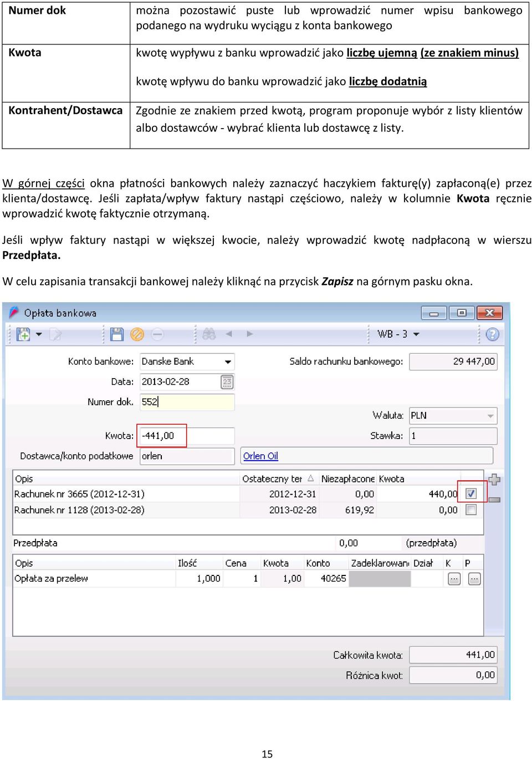Click the Saldo rachunku bankowego field 29 447,00

(x=453, y=361)
